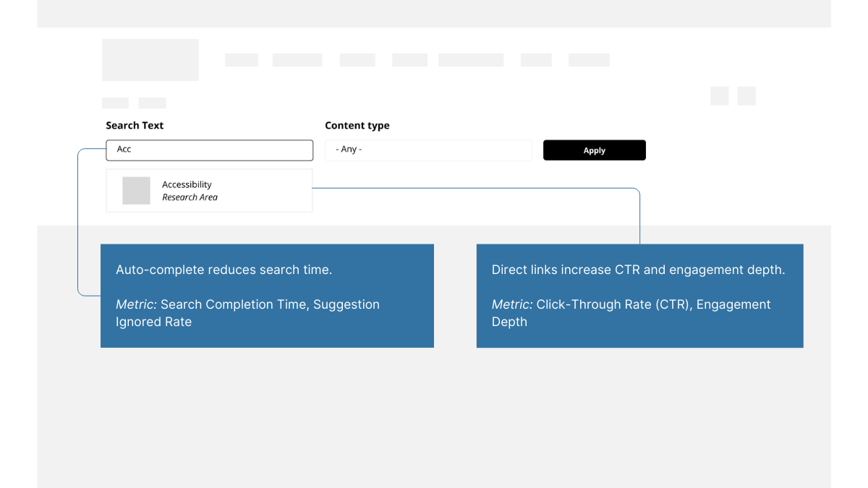Toggle the auto-complete annotation box
The image size is (868, 488).
[x=267, y=296]
